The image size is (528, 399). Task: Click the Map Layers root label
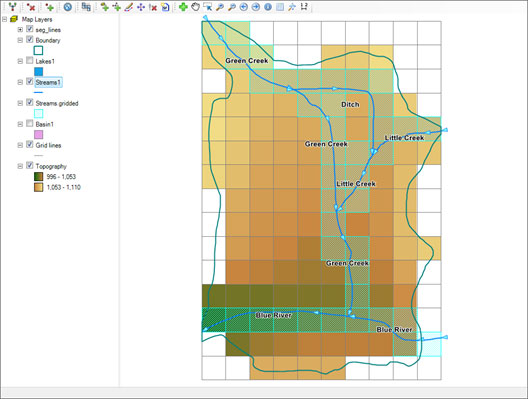pyautogui.click(x=37, y=20)
